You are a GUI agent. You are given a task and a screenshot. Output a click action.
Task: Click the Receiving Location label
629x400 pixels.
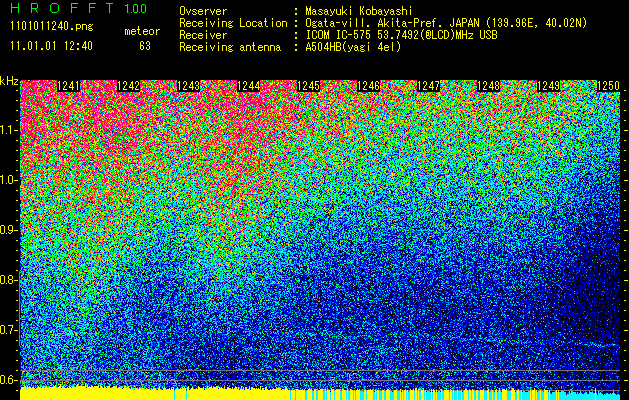coord(233,23)
